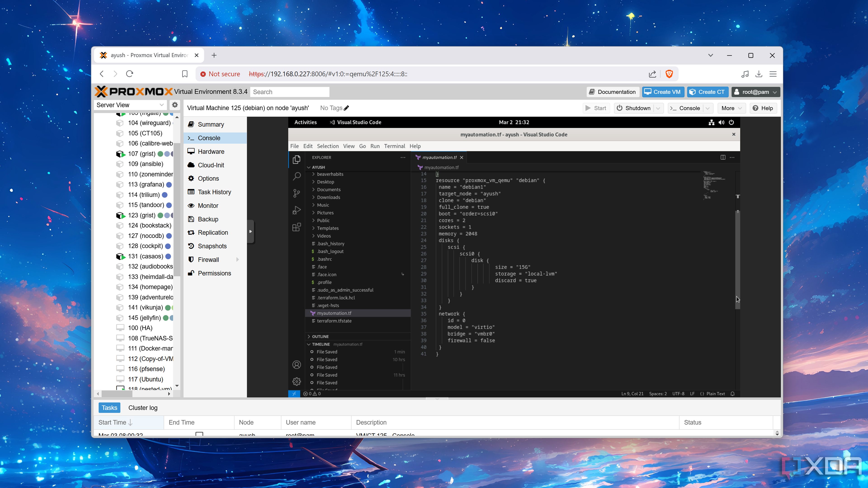Click the volume icon in the VM top bar
868x488 pixels.
click(722, 122)
